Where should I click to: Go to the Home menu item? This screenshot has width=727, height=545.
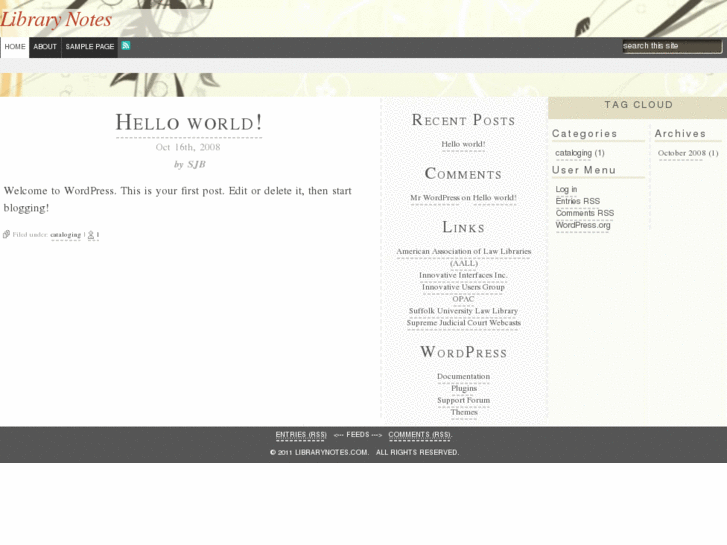click(15, 47)
